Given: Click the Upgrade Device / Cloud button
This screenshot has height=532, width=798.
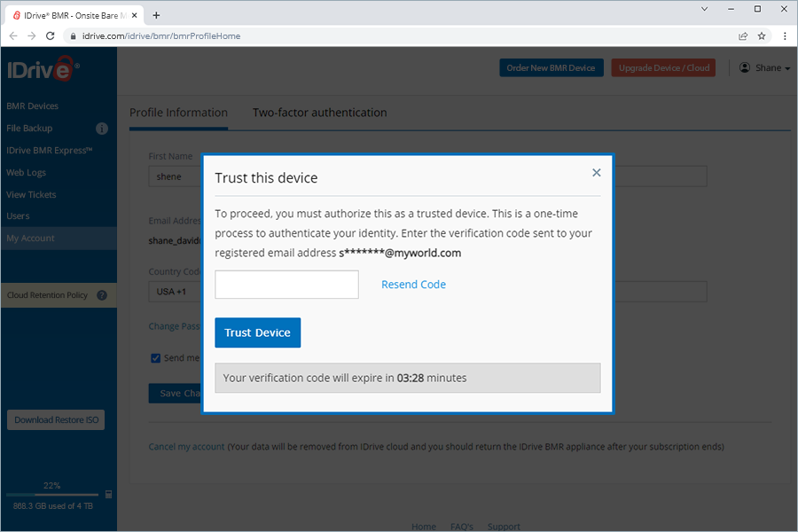Looking at the screenshot, I should pyautogui.click(x=663, y=67).
